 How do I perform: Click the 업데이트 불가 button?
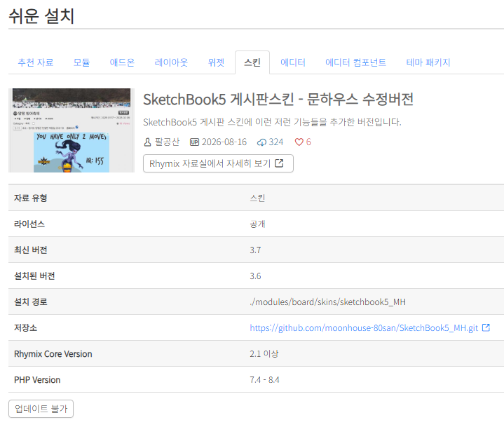(41, 409)
